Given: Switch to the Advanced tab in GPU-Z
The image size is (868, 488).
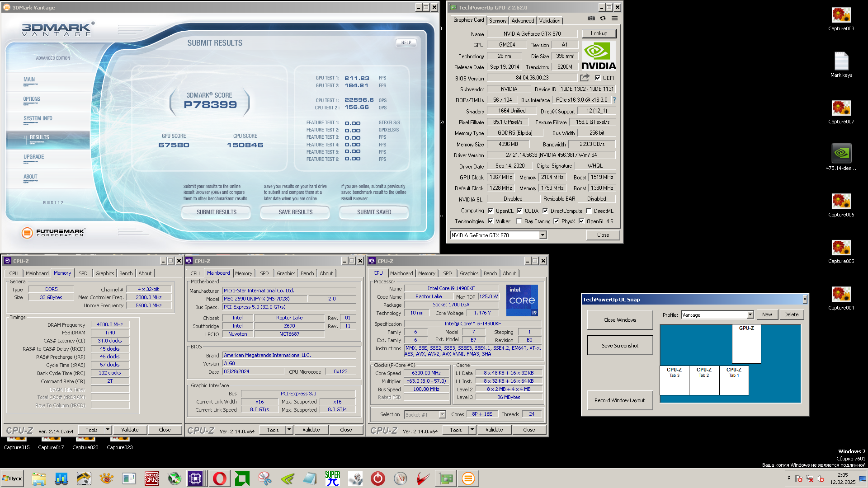Looking at the screenshot, I should coord(523,20).
